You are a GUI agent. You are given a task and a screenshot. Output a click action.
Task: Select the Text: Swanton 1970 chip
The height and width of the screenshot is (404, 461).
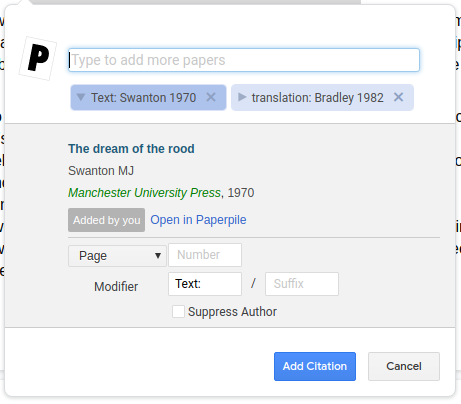[144, 98]
